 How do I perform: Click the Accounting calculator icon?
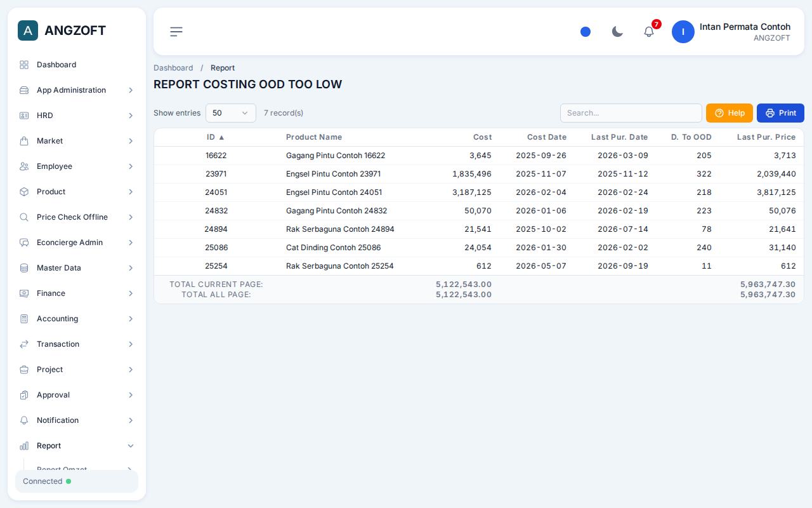pos(24,319)
